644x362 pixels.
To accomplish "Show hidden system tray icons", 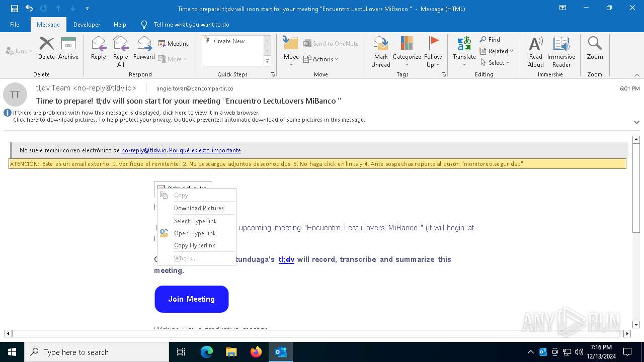I will [530, 352].
